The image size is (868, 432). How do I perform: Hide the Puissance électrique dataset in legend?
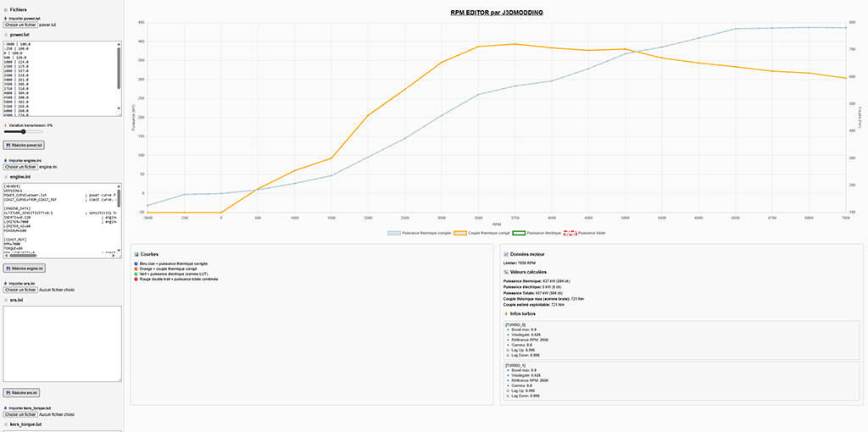[x=537, y=233]
